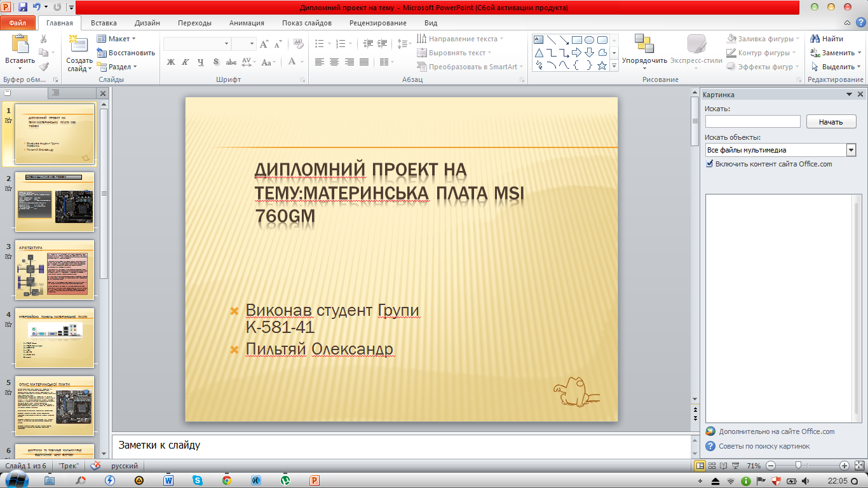Toggle bold Ж formatting

coord(170,62)
